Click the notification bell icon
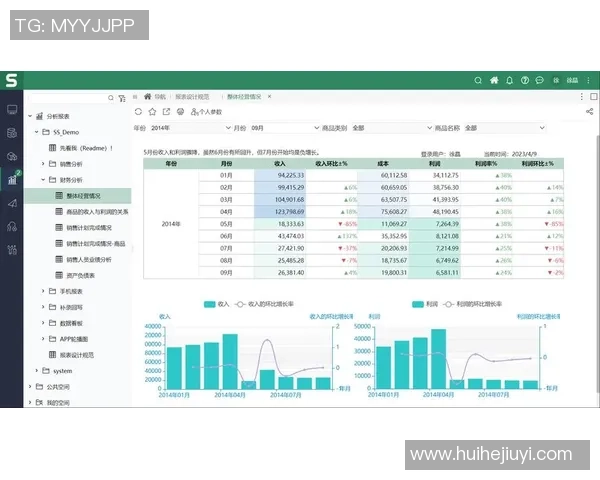The width and height of the screenshot is (600, 480). pyautogui.click(x=509, y=80)
